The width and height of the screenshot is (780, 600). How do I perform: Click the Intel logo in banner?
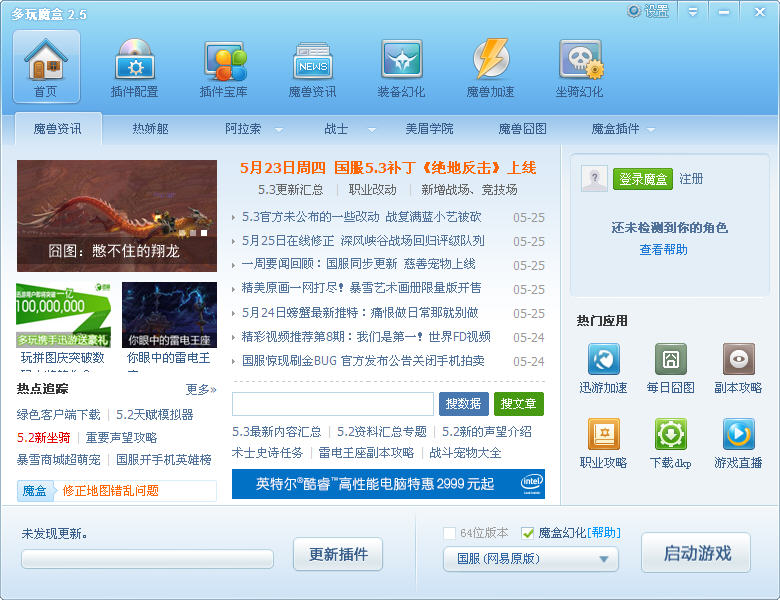532,483
